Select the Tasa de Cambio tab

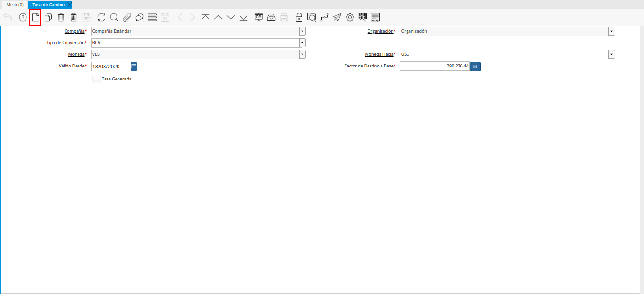(x=48, y=5)
